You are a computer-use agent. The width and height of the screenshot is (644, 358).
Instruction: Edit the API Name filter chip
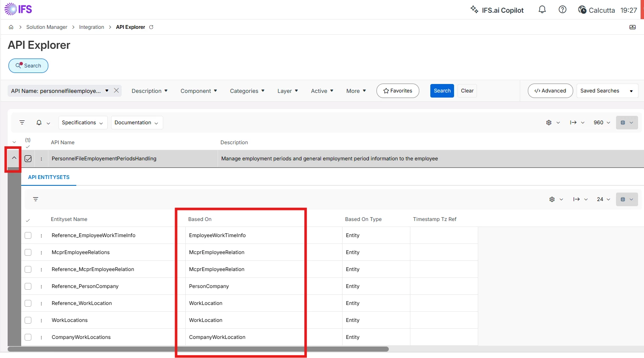tap(60, 91)
